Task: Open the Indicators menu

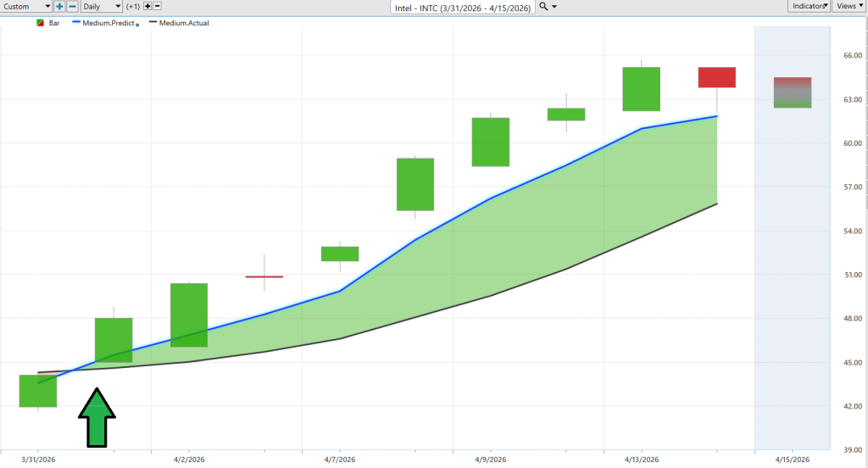Action: point(809,6)
